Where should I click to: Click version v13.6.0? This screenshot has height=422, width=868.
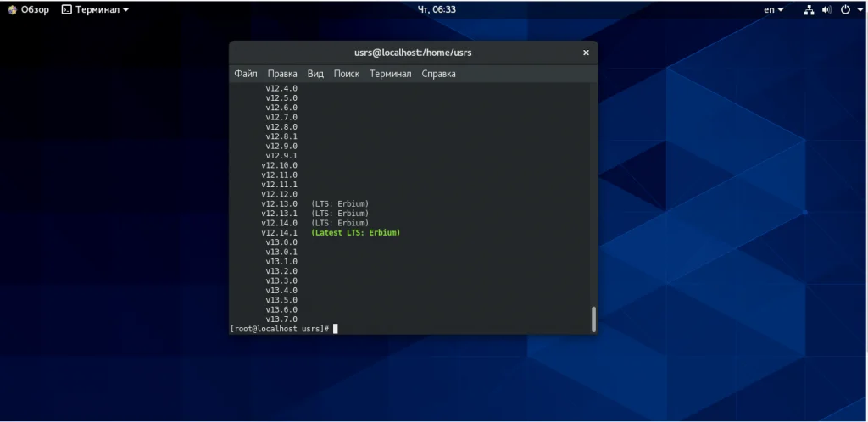coord(281,310)
